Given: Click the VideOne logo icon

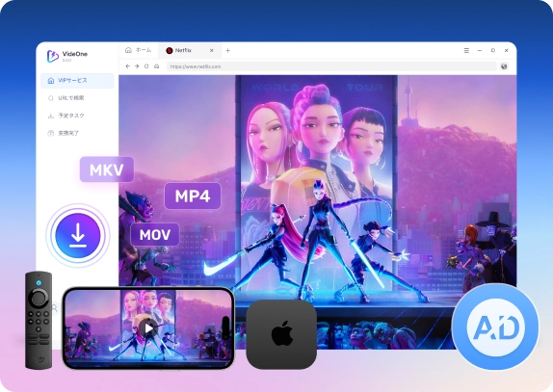Looking at the screenshot, I should 53,56.
